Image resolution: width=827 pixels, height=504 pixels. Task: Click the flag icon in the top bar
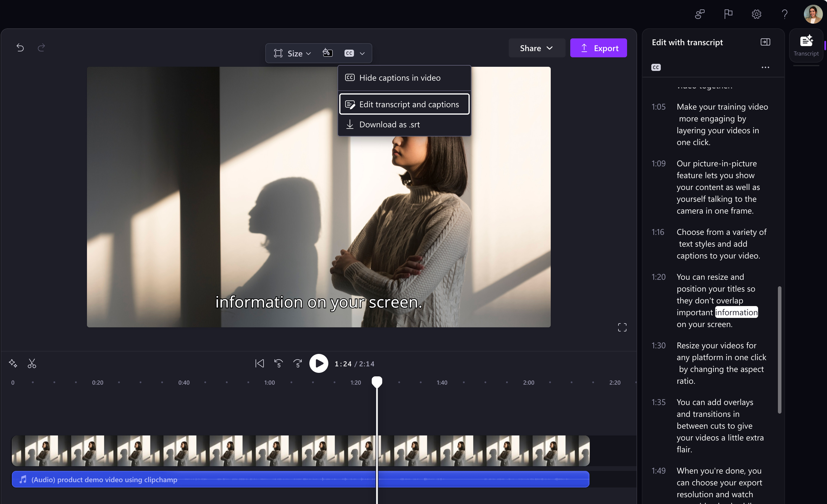728,14
